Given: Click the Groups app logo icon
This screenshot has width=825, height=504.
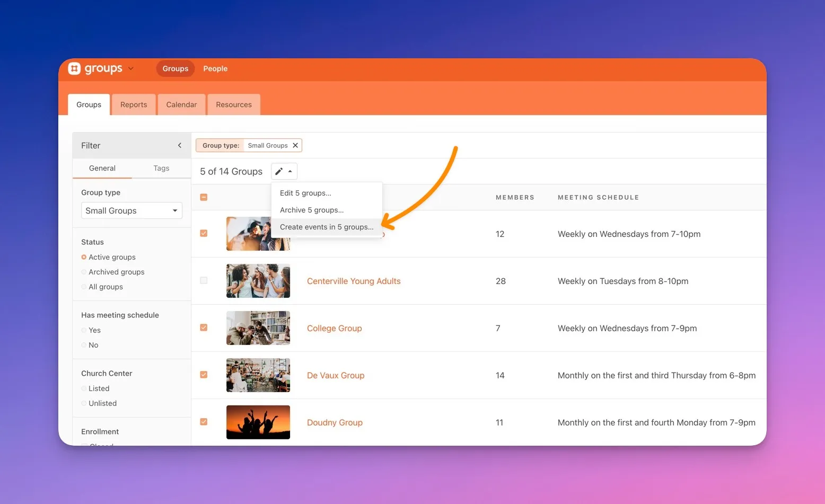Looking at the screenshot, I should click(x=75, y=68).
